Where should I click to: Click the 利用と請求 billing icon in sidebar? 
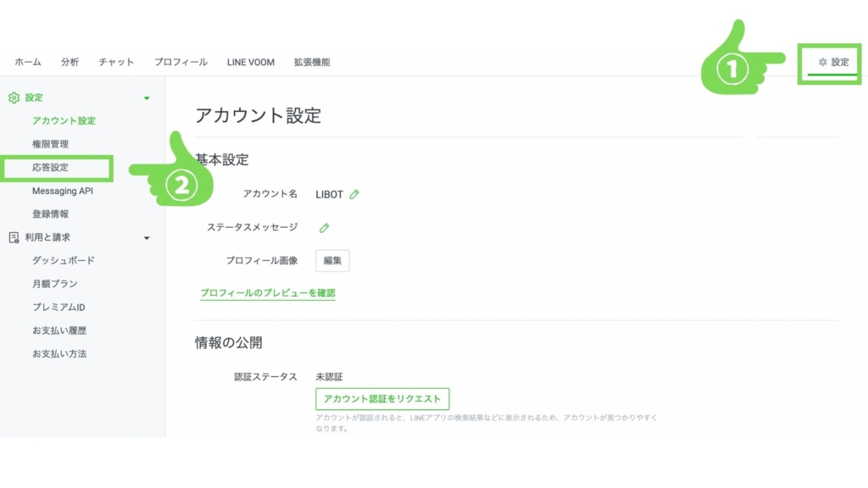[14, 238]
